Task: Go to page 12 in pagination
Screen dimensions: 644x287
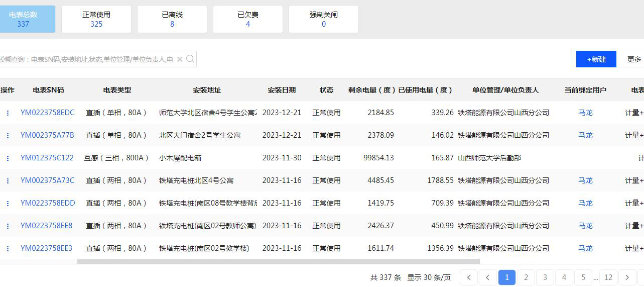Action: 608,277
